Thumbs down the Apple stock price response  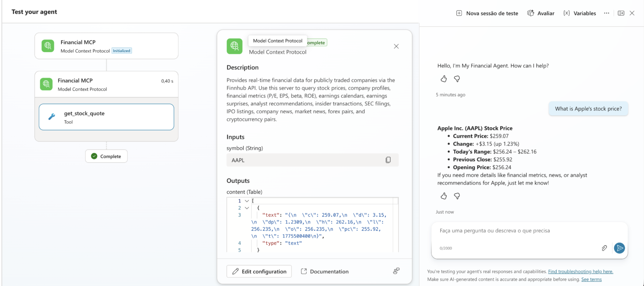click(x=457, y=196)
